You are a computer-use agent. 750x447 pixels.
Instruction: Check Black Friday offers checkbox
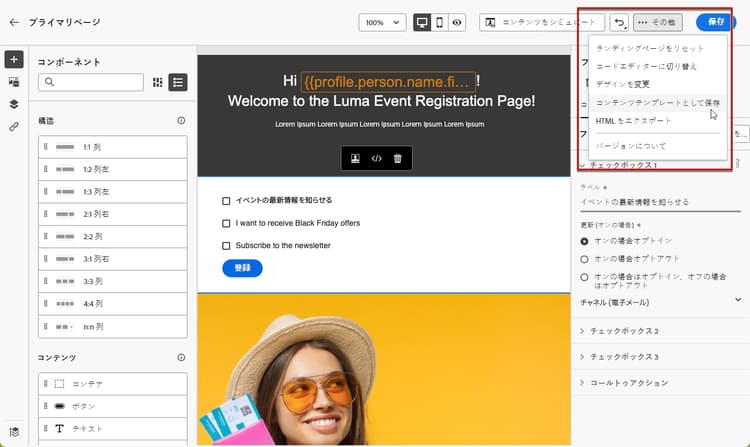[226, 223]
